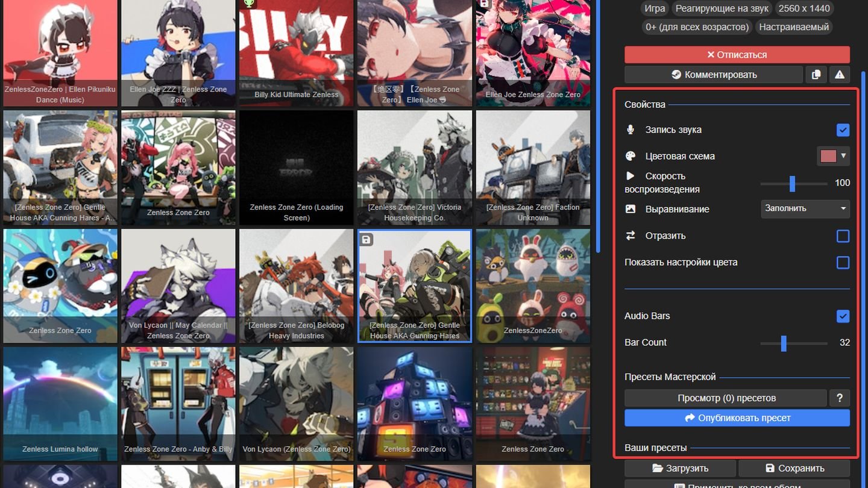Click the Свойства section header
This screenshot has width=868, height=488.
pyautogui.click(x=645, y=104)
